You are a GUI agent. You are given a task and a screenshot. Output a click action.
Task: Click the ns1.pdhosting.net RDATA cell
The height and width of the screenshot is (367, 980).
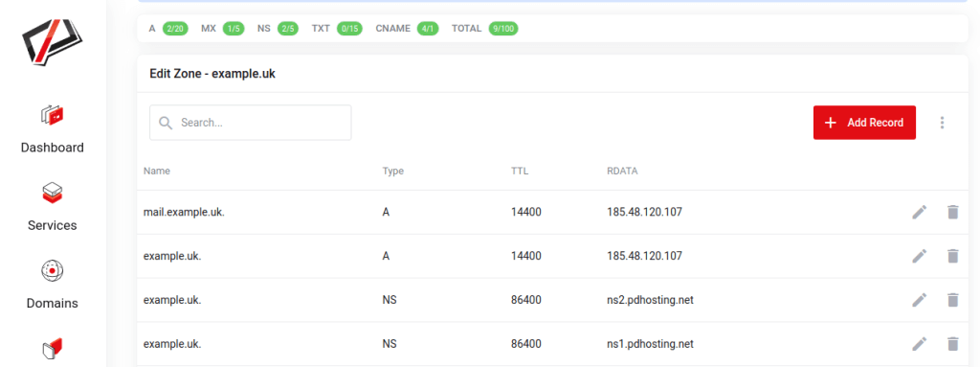click(x=650, y=344)
